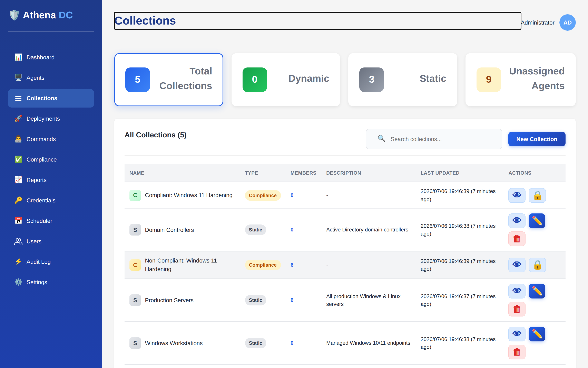Click the AD user avatar

tap(567, 23)
